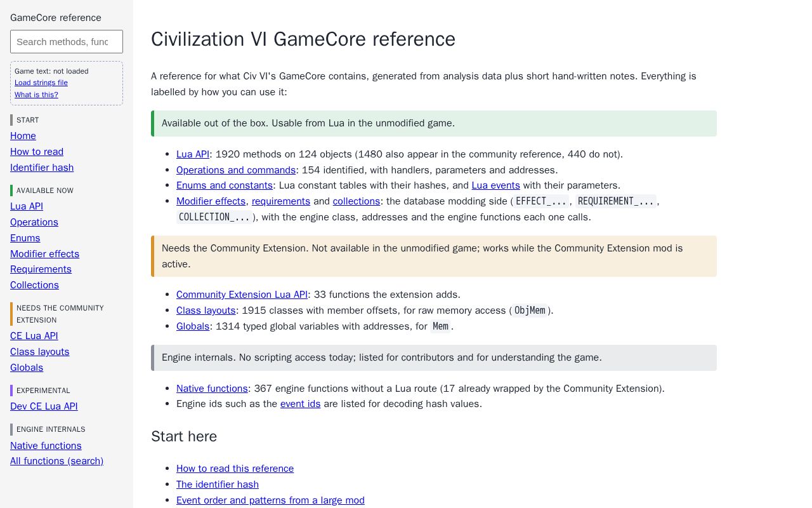812x508 pixels.
Task: Follow collections link in main content
Action: pos(357,201)
